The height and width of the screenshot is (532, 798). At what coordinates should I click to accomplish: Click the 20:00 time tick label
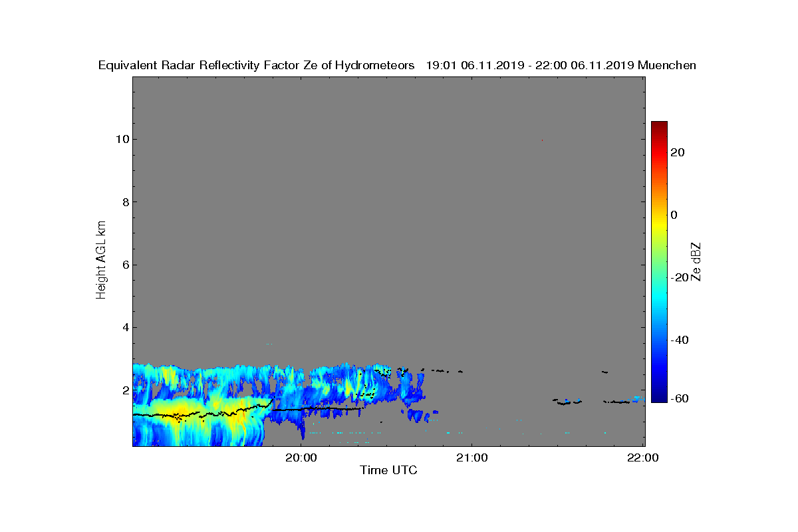click(301, 458)
